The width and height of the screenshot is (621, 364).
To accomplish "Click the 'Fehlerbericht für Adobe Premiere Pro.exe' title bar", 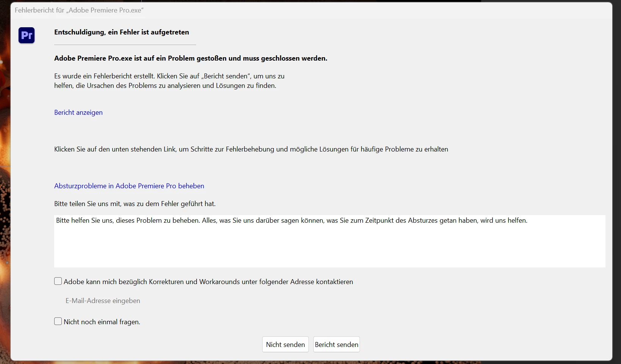I will click(x=311, y=10).
